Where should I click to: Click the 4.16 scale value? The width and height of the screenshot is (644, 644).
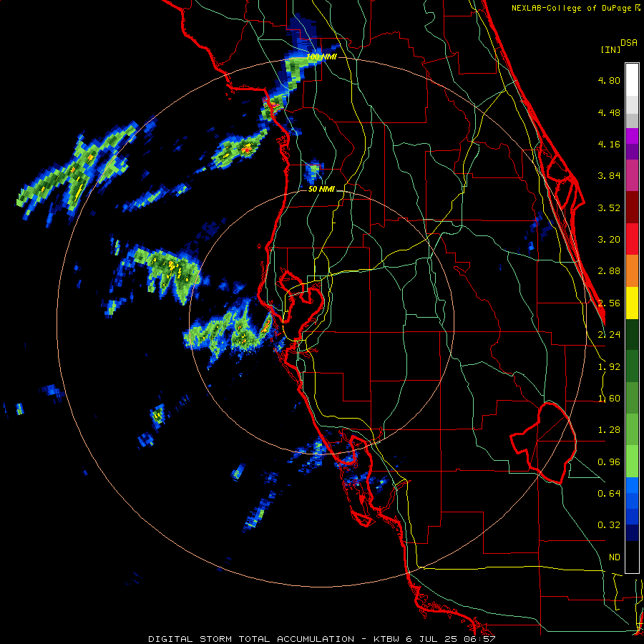609,144
